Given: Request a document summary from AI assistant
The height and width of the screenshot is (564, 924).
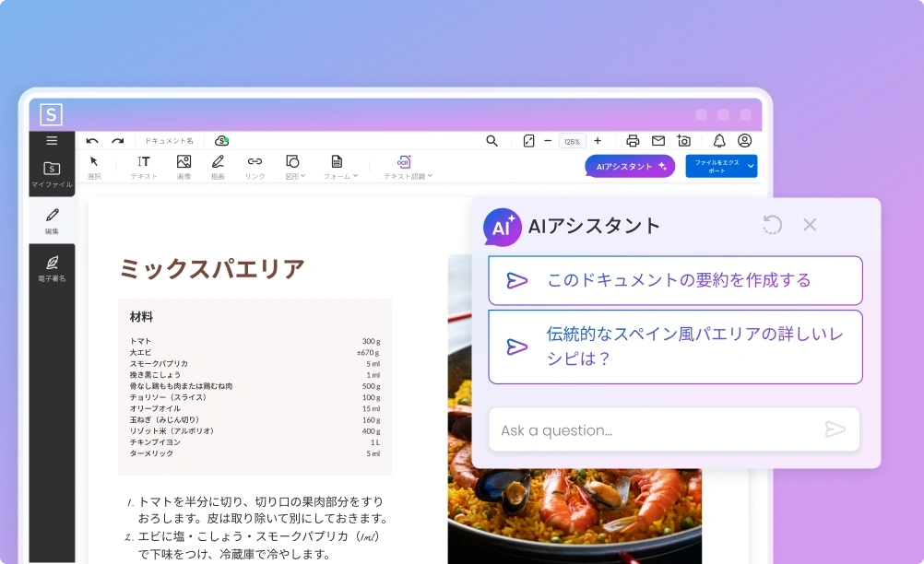Looking at the screenshot, I should click(675, 280).
